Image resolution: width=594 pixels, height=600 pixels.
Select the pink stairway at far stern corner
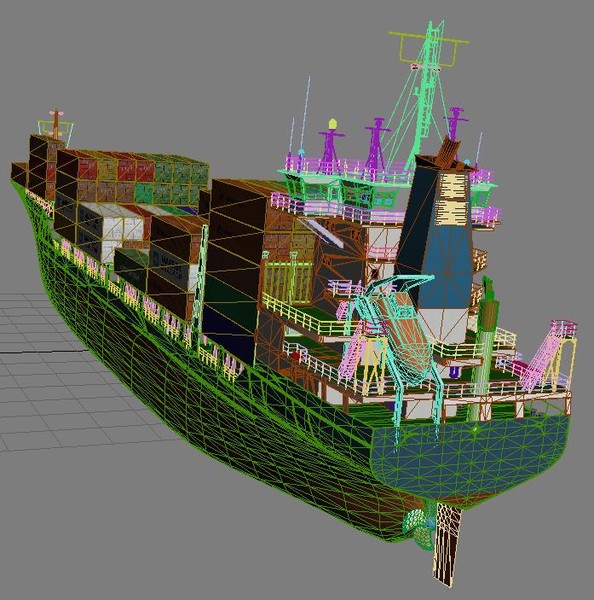545,358
